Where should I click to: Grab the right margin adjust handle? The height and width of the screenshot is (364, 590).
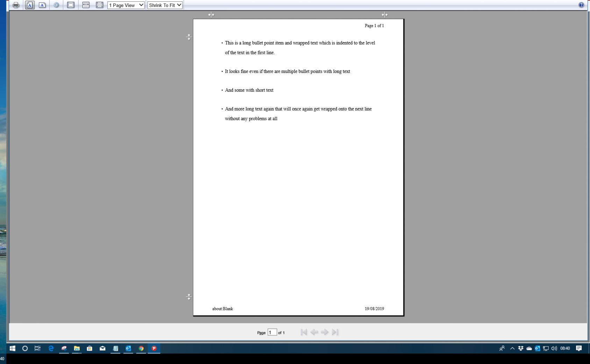(384, 15)
